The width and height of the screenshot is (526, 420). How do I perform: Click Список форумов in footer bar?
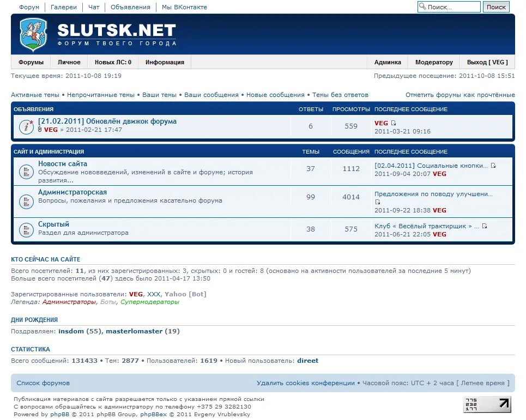[43, 383]
